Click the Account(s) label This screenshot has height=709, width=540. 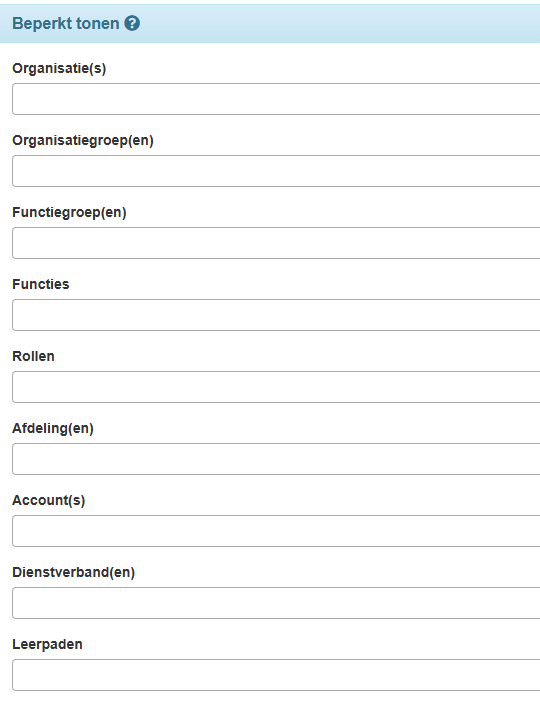pyautogui.click(x=48, y=500)
